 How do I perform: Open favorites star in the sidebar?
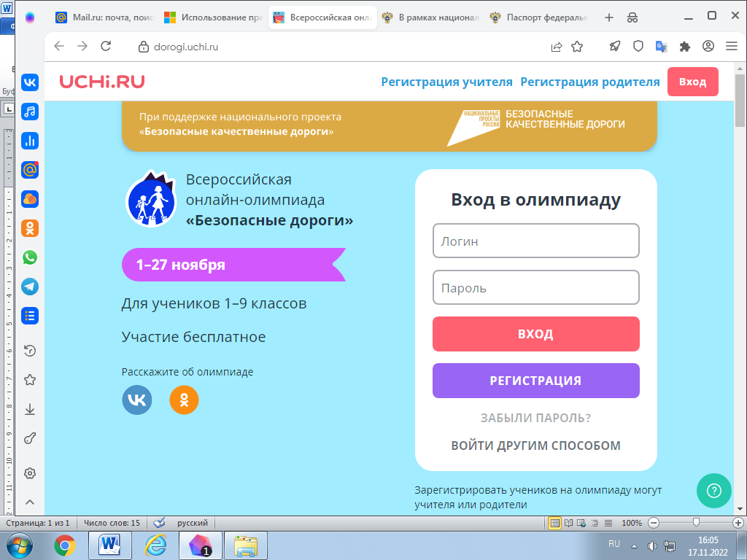coord(29,380)
